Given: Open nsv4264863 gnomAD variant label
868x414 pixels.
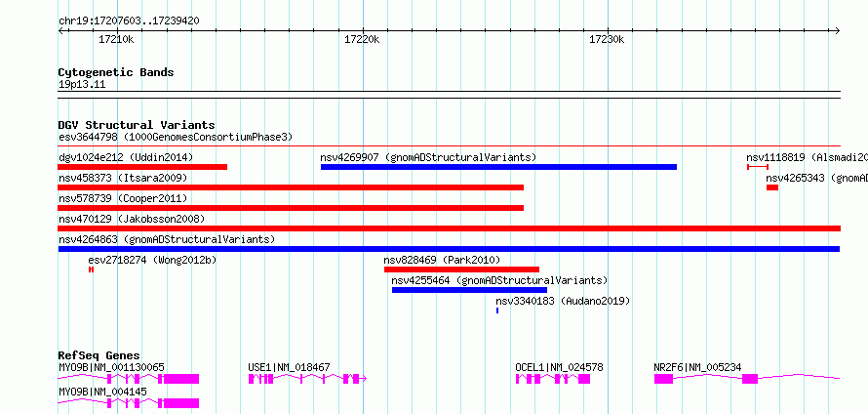Looking at the screenshot, I should 167,239.
